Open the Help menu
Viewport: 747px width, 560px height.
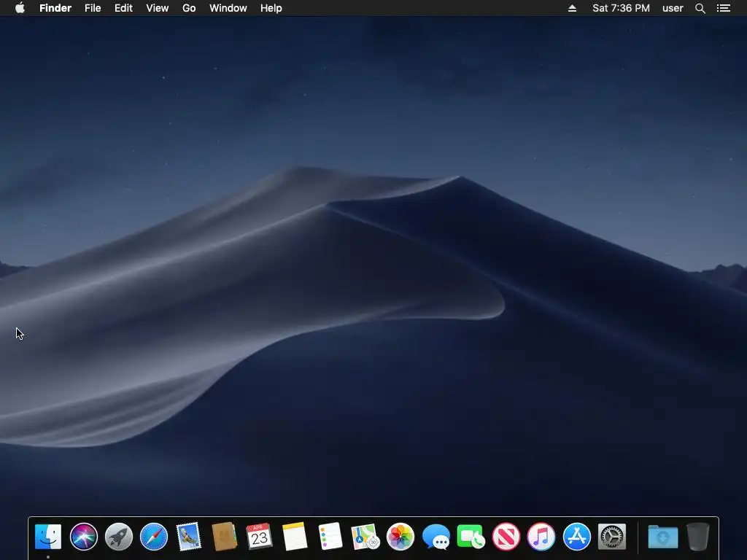pyautogui.click(x=271, y=8)
